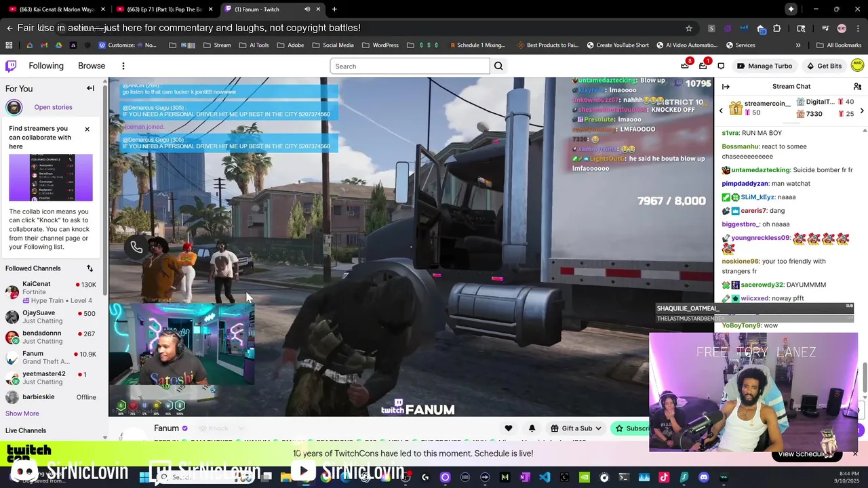Open the streamercoin_ top gifter entry
The width and height of the screenshot is (868, 488).
[759, 108]
